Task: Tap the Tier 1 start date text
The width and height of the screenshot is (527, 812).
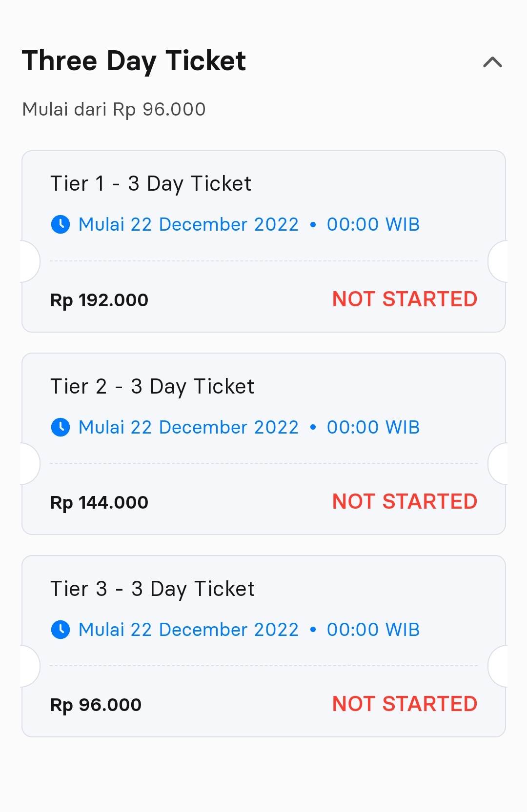Action: point(188,225)
